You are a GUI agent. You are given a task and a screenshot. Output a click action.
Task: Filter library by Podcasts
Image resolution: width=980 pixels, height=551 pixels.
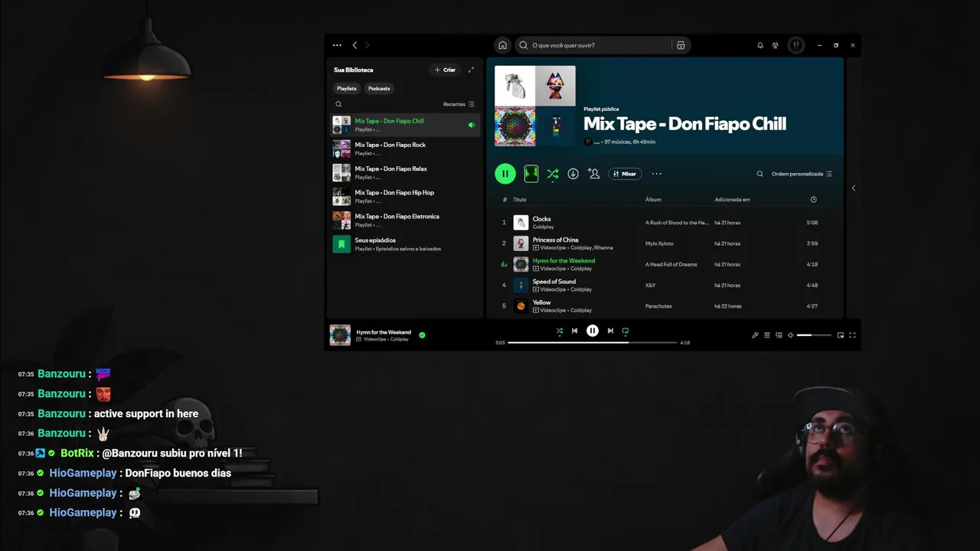(379, 89)
